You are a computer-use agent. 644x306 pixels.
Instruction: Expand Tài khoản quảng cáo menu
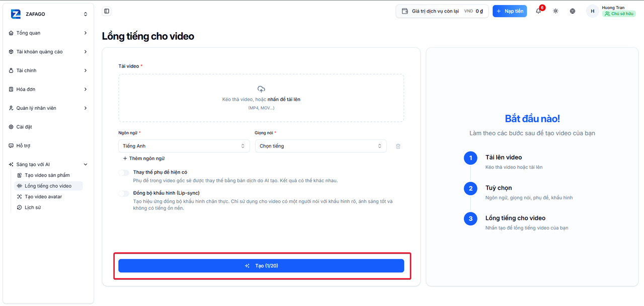[x=48, y=52]
